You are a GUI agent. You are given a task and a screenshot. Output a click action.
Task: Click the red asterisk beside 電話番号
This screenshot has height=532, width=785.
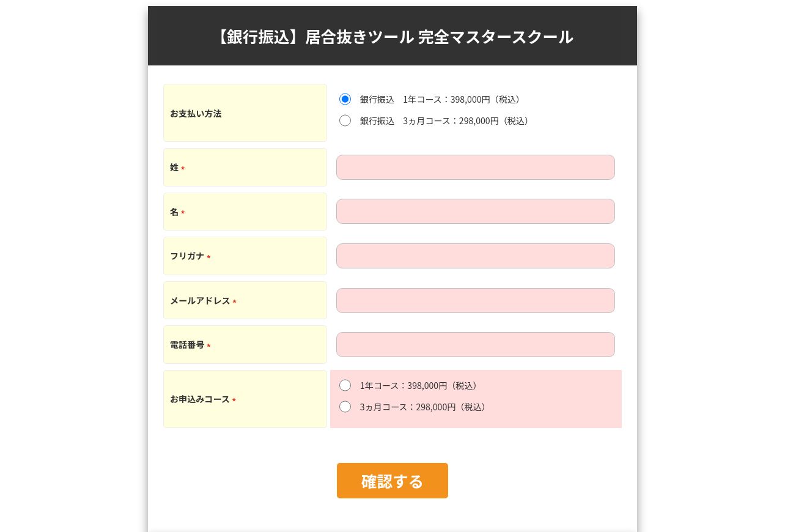208,345
